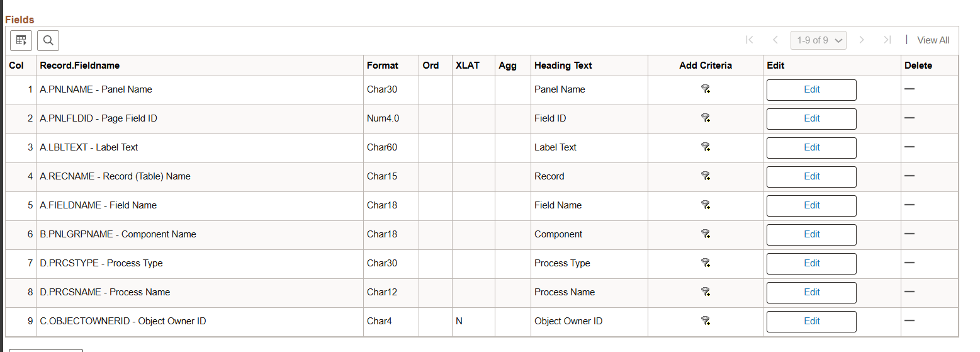Click the Heading Text column header

click(563, 65)
